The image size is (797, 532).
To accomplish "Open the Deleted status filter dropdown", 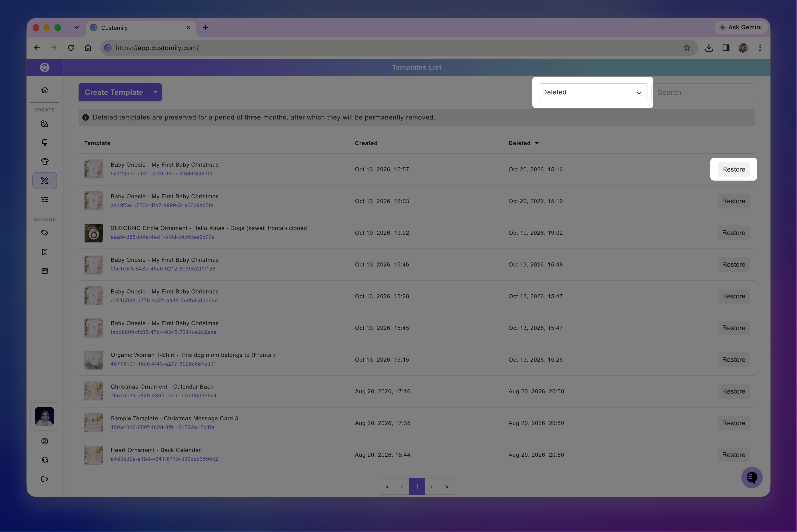I will (x=592, y=92).
